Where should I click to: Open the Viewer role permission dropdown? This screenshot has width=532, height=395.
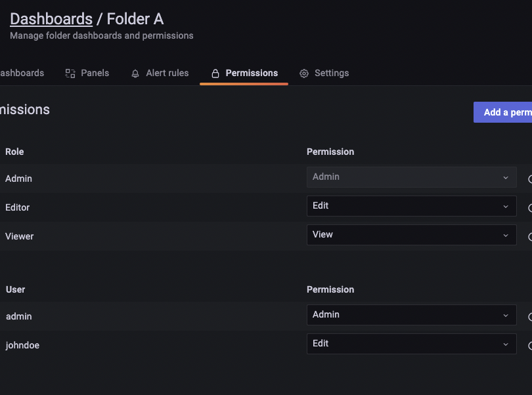411,234
